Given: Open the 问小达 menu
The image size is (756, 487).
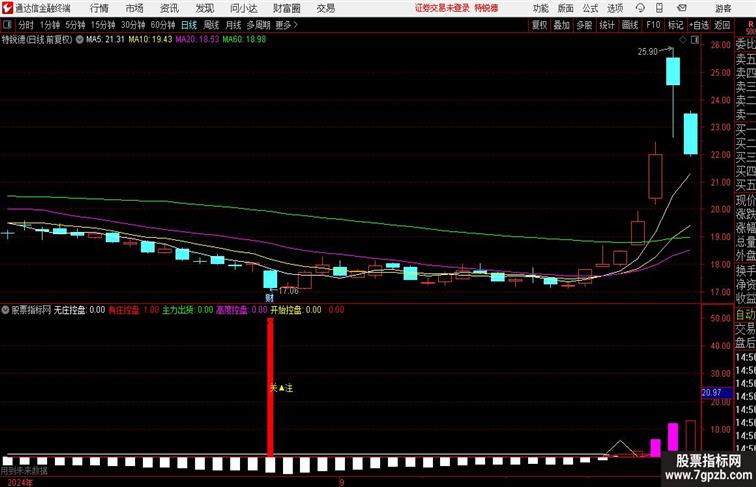Looking at the screenshot, I should coord(243,8).
